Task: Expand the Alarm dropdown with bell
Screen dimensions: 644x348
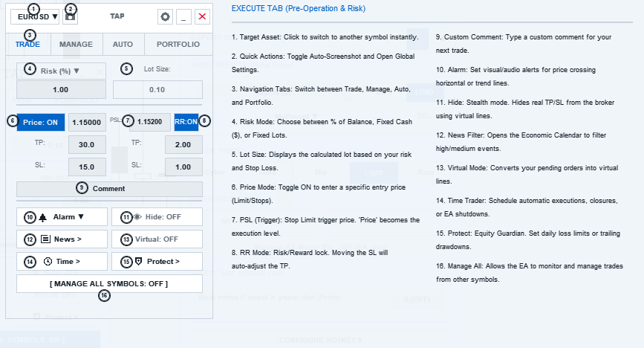Action: pos(62,217)
